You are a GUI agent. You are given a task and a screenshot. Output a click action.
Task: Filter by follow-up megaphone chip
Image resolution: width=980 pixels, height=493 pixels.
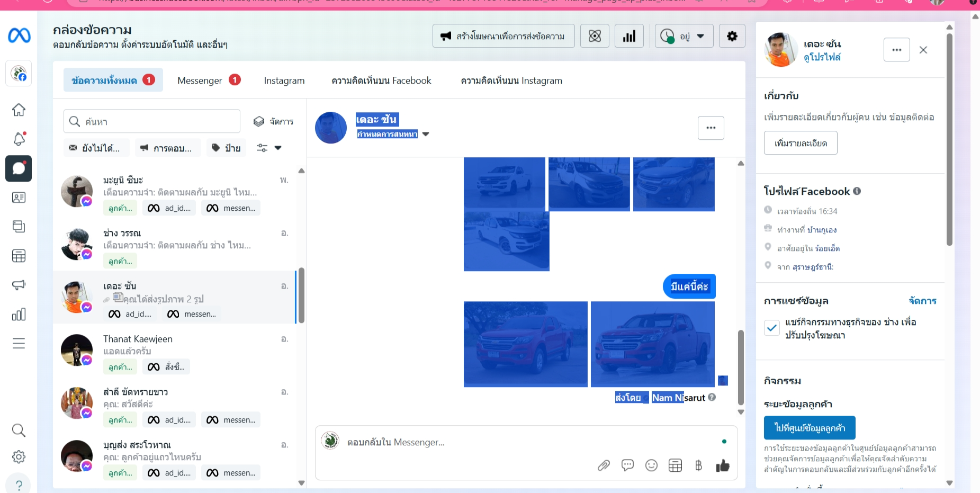[x=167, y=148]
